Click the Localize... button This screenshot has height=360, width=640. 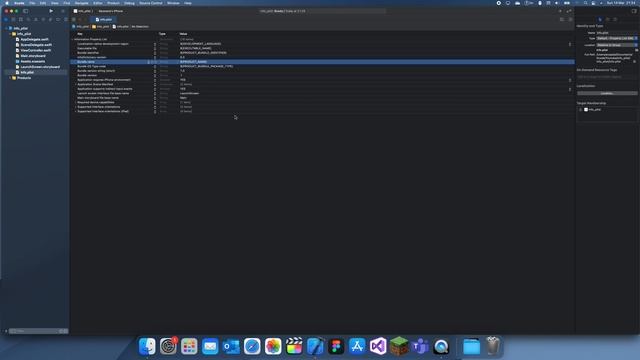pos(607,93)
